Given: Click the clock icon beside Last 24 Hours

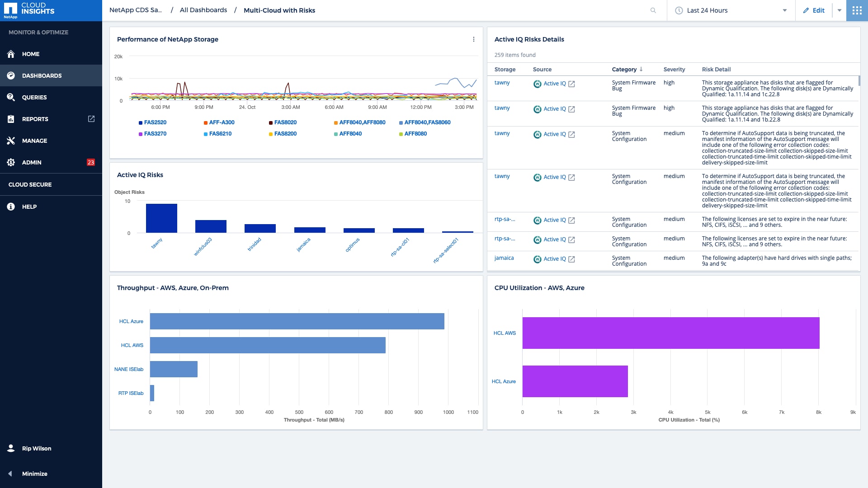Looking at the screenshot, I should click(679, 10).
